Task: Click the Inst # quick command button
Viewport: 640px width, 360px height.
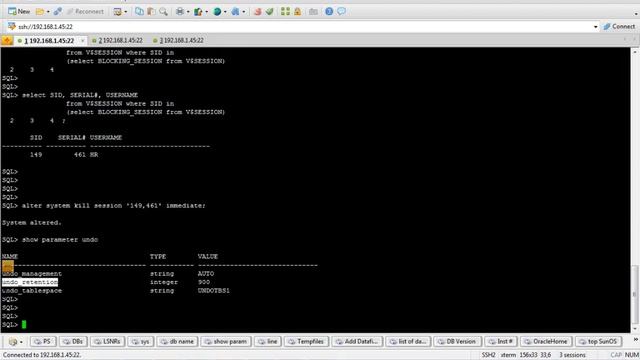Action: (x=501, y=341)
